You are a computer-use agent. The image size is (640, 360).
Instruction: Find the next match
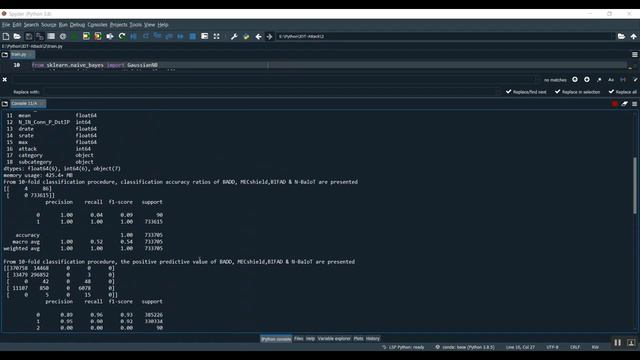587,80
